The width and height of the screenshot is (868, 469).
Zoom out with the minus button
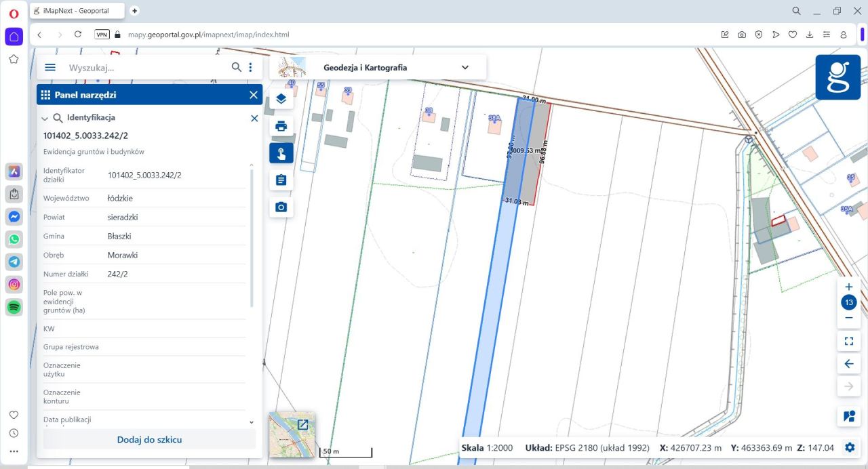[848, 318]
